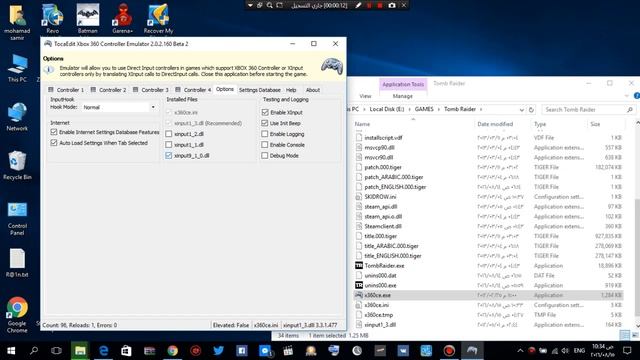Toggle the Use Init Beep checkbox

click(265, 123)
